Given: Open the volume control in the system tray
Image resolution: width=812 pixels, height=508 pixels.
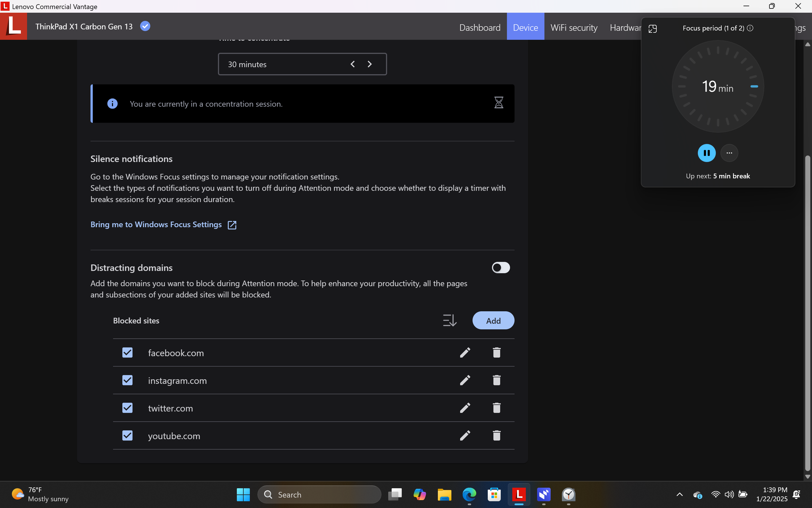Looking at the screenshot, I should pyautogui.click(x=729, y=494).
